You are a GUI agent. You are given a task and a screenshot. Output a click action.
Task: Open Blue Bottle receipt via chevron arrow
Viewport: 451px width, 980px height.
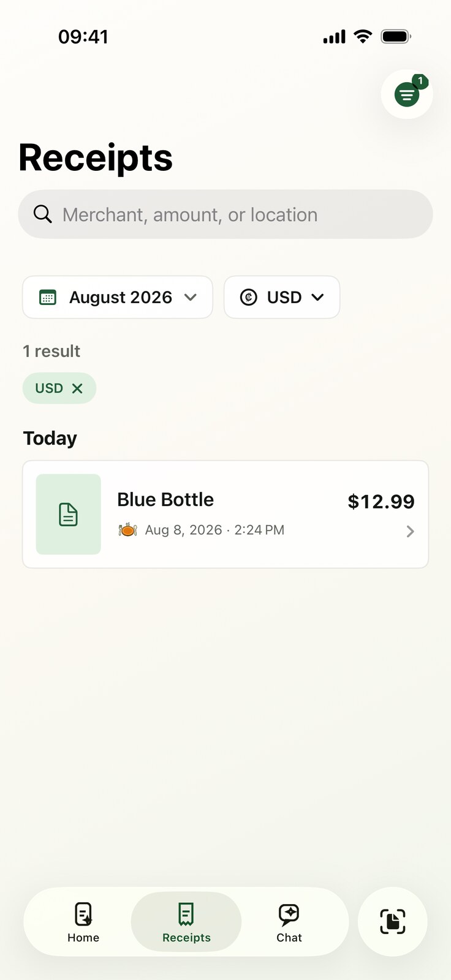[x=410, y=531]
